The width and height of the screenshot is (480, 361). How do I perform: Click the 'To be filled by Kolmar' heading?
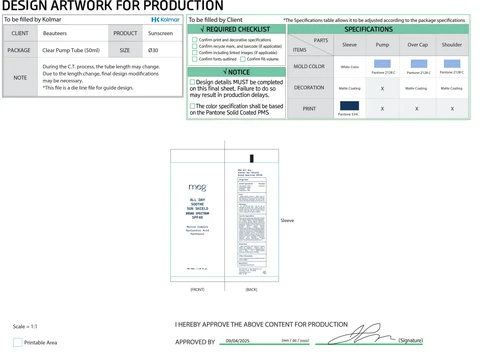[x=33, y=20]
